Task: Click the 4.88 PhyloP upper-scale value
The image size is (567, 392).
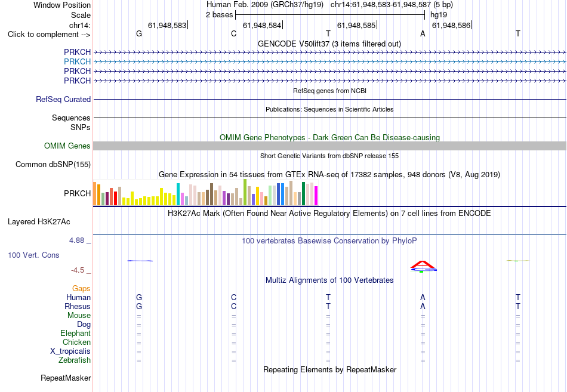Action: (x=76, y=240)
